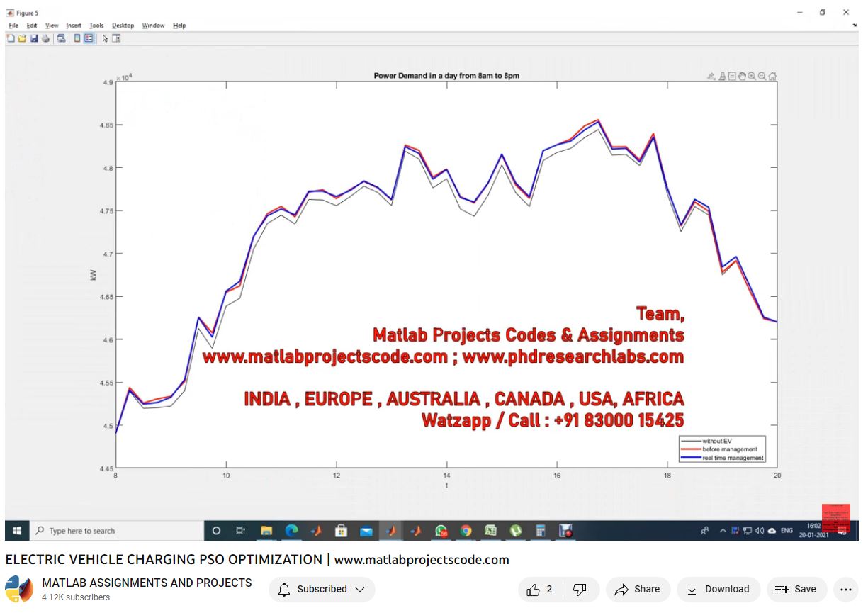The height and width of the screenshot is (613, 868).
Task: Open the Property Inspector icon
Action: point(116,38)
